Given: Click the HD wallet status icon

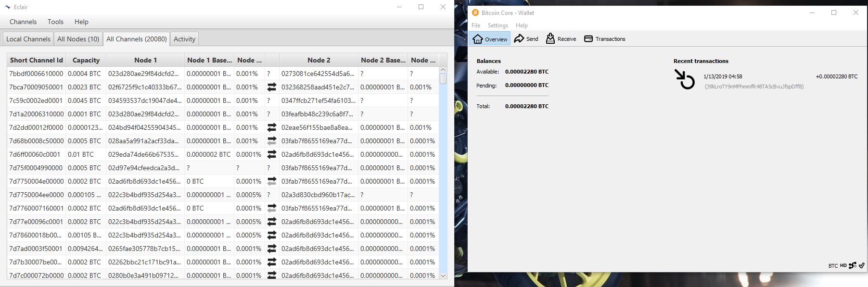Looking at the screenshot, I should pos(843,265).
